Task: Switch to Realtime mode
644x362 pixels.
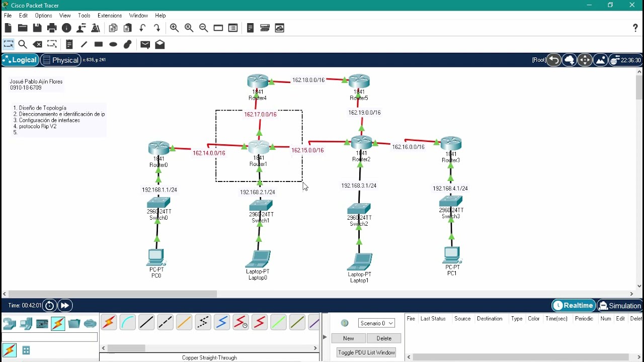Action: pos(573,306)
